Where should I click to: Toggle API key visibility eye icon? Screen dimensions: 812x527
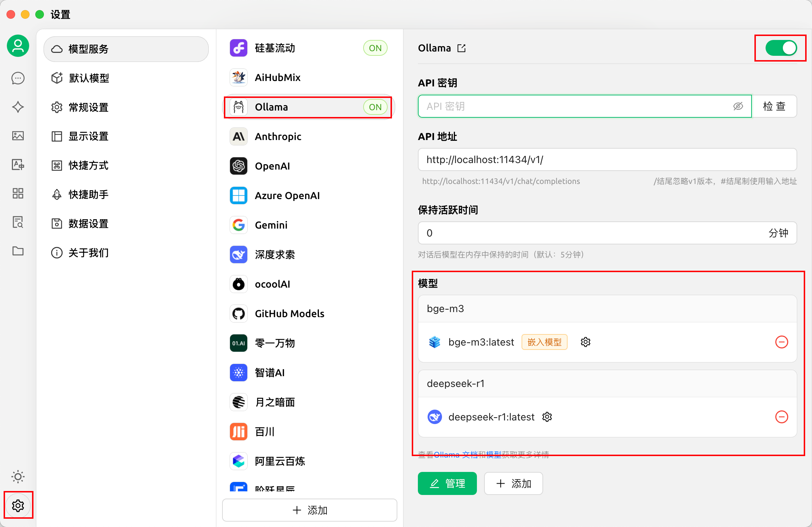(x=738, y=106)
